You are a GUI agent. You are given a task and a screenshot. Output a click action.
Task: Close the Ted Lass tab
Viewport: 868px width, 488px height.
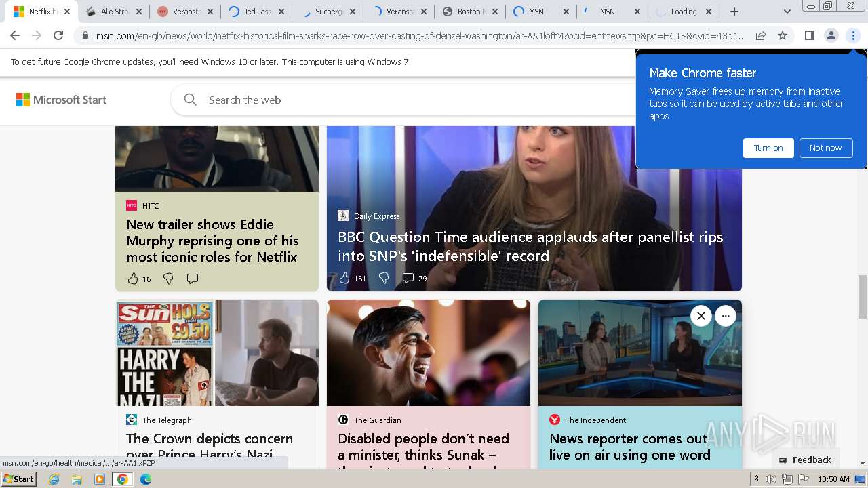coord(281,12)
